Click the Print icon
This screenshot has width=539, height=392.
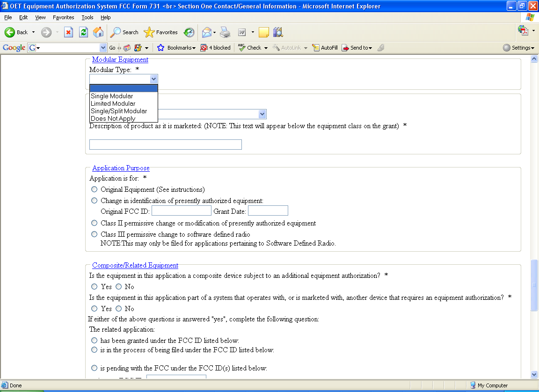click(225, 32)
